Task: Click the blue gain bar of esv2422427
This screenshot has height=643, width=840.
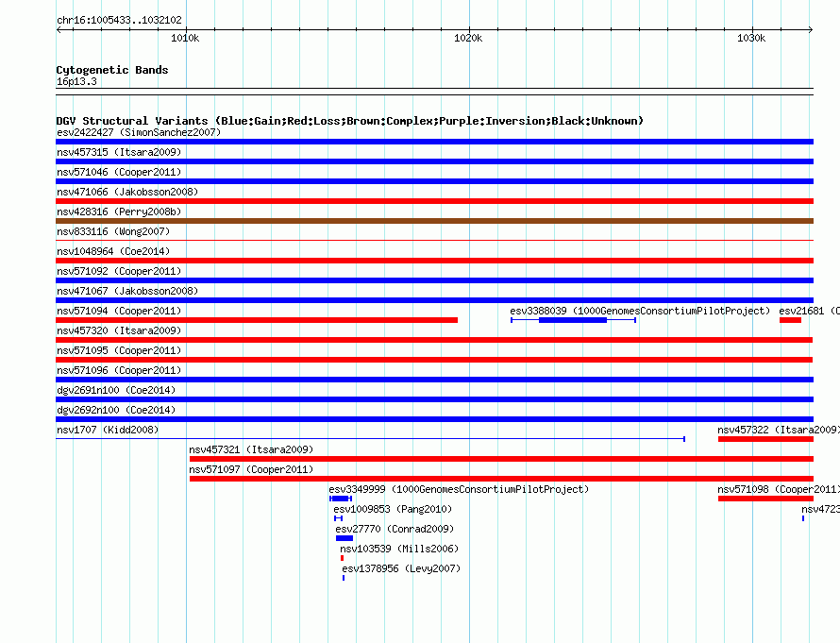Action: click(434, 142)
